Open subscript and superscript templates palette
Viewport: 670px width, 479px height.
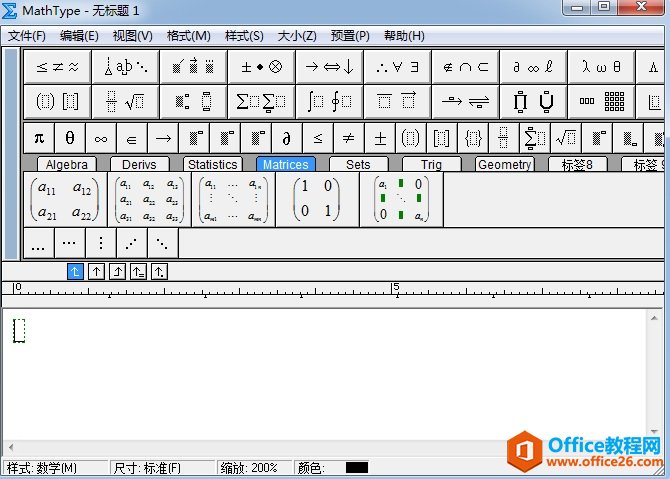pyautogui.click(x=193, y=102)
